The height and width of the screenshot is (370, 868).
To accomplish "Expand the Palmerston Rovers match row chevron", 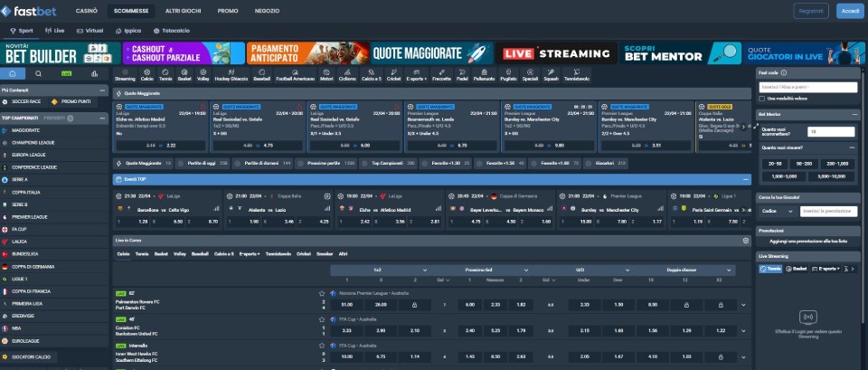I will tap(743, 305).
